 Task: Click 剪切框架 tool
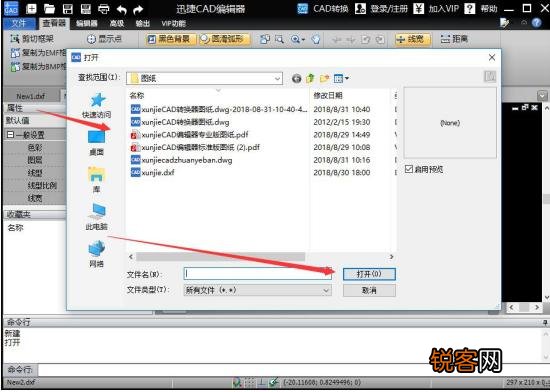(x=32, y=39)
